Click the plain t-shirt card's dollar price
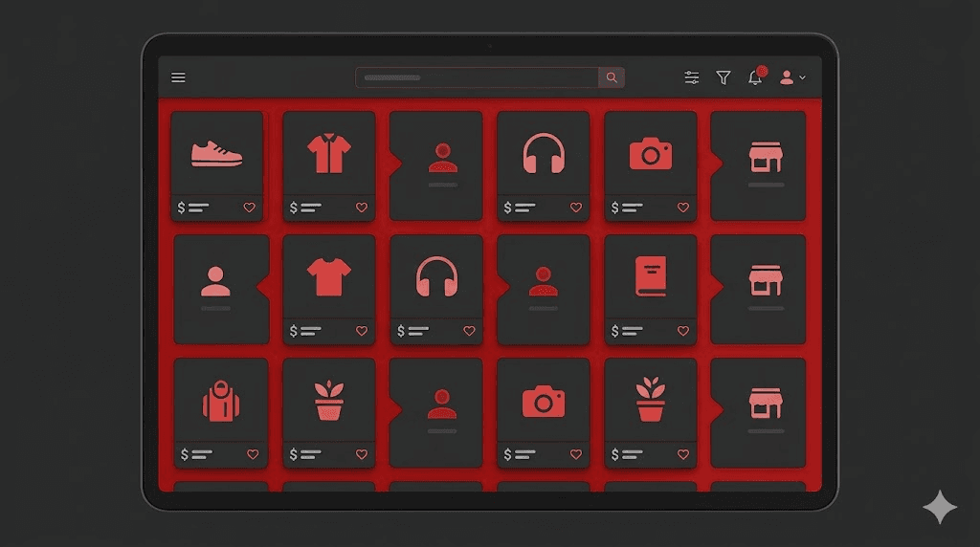 305,331
